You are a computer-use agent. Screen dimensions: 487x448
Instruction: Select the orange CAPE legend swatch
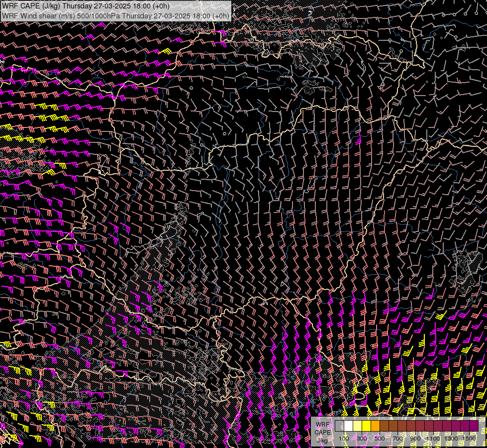[375, 426]
